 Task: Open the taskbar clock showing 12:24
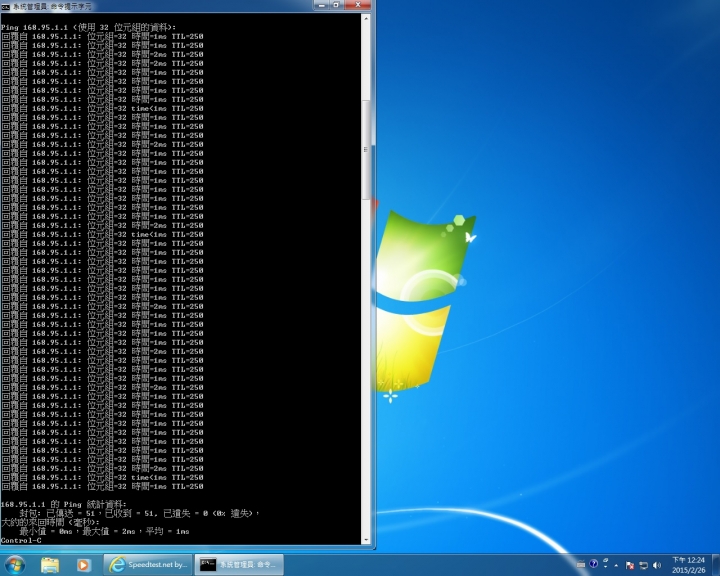tap(688, 565)
